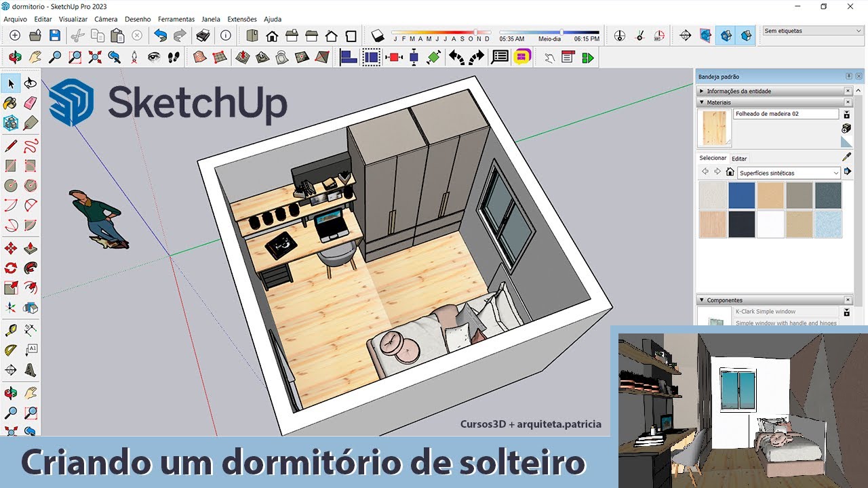Expand Informações da entidade panel
Image resolution: width=868 pixels, height=488 pixels.
click(x=702, y=91)
